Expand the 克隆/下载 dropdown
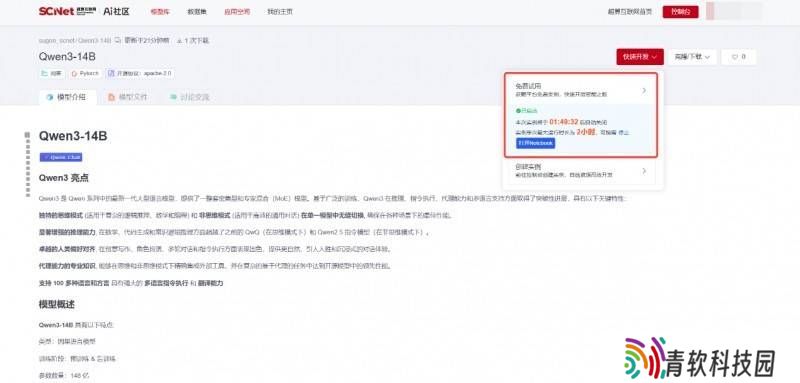 coord(692,57)
